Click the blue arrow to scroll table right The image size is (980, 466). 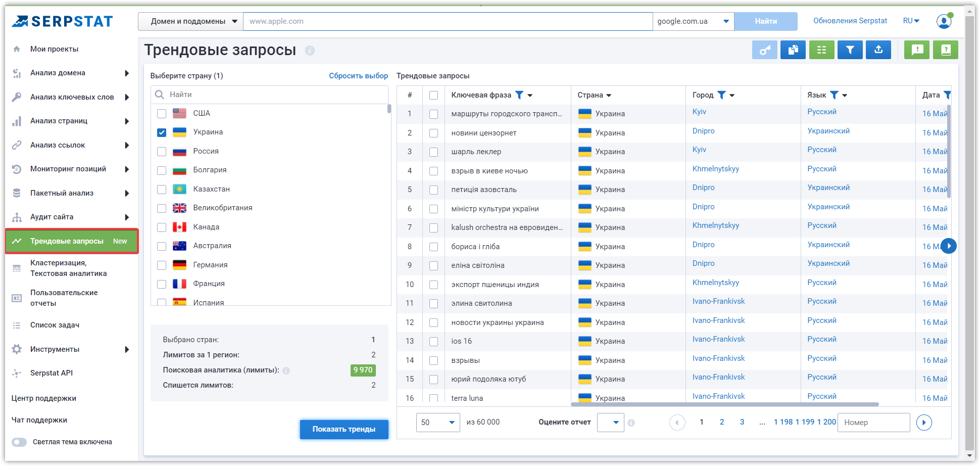tap(949, 246)
